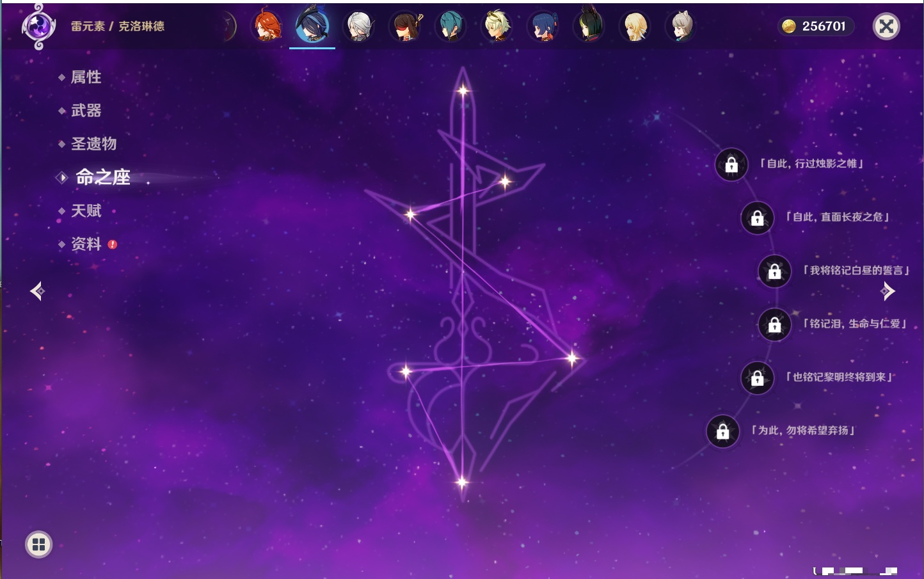
Task: Click the label 「为此, 勿将希望弃扬」
Action: tap(803, 431)
